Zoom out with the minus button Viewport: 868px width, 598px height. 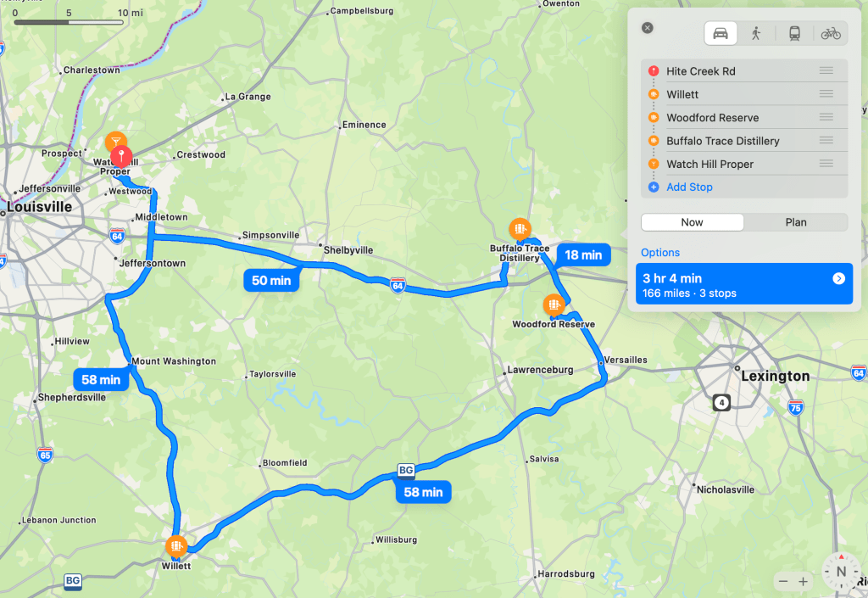coord(782,581)
